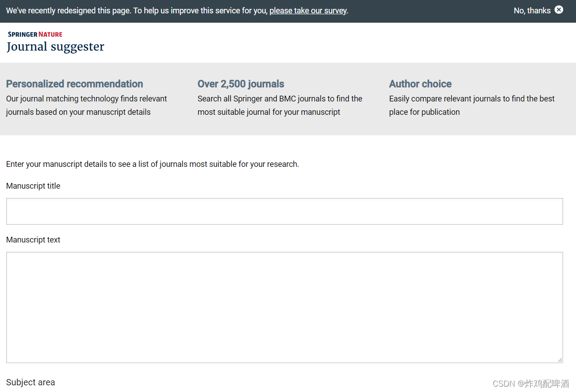Click the "Author choice" heading
The image size is (576, 392).
point(420,84)
